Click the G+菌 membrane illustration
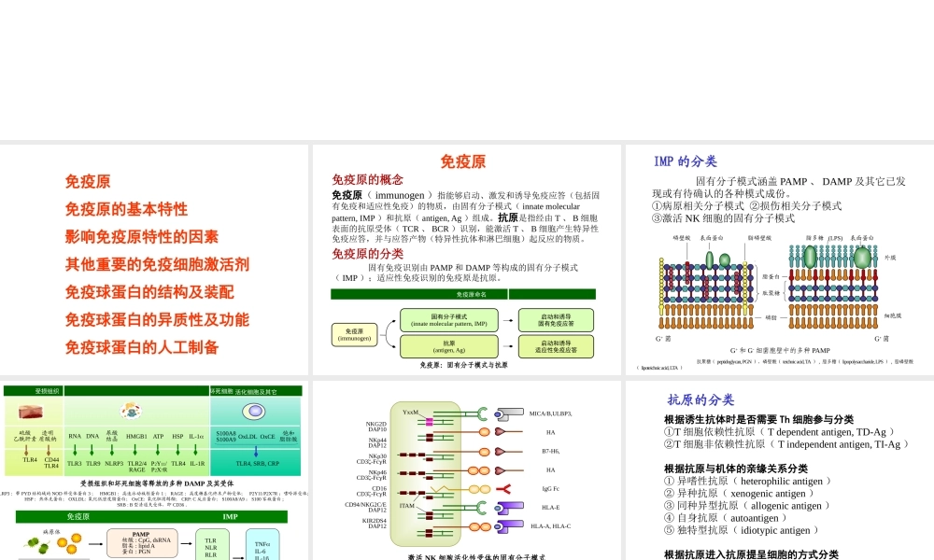 click(704, 292)
